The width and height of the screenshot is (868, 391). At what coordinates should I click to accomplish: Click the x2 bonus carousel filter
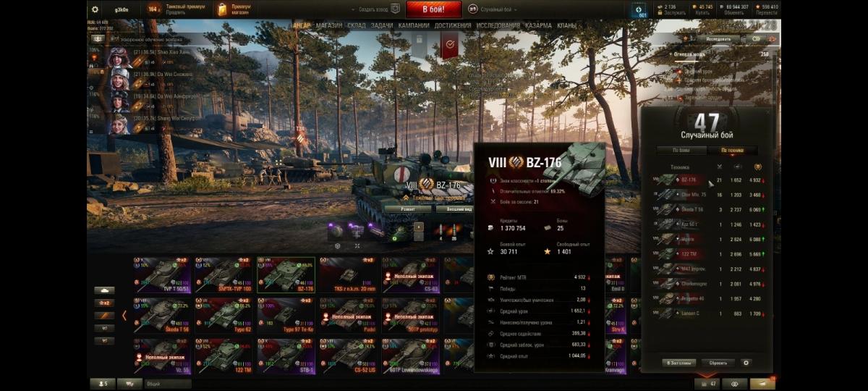point(104,303)
